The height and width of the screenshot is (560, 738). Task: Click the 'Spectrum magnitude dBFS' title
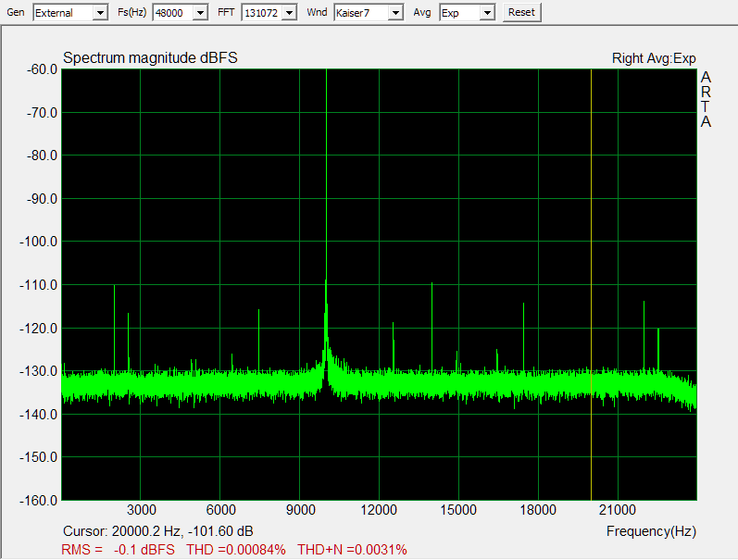click(x=150, y=58)
